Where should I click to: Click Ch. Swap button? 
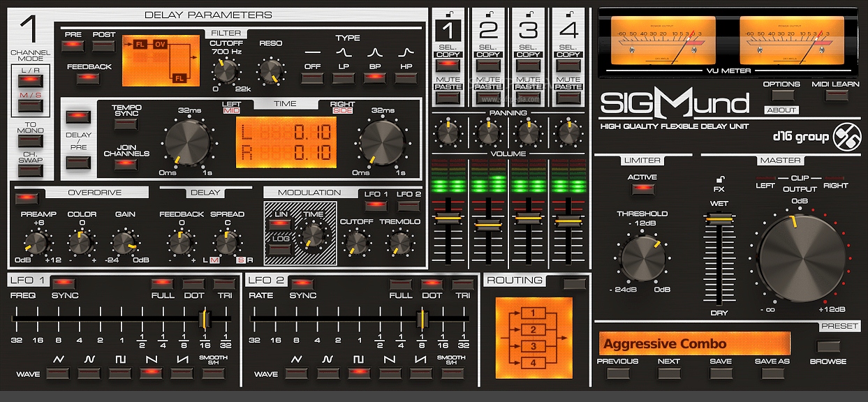(x=30, y=172)
